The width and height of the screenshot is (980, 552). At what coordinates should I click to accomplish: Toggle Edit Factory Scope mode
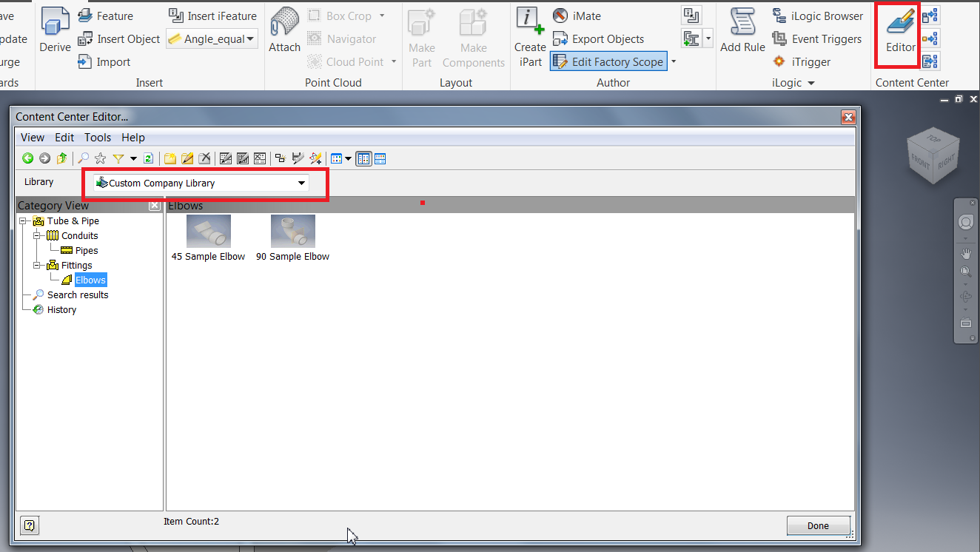click(x=608, y=61)
